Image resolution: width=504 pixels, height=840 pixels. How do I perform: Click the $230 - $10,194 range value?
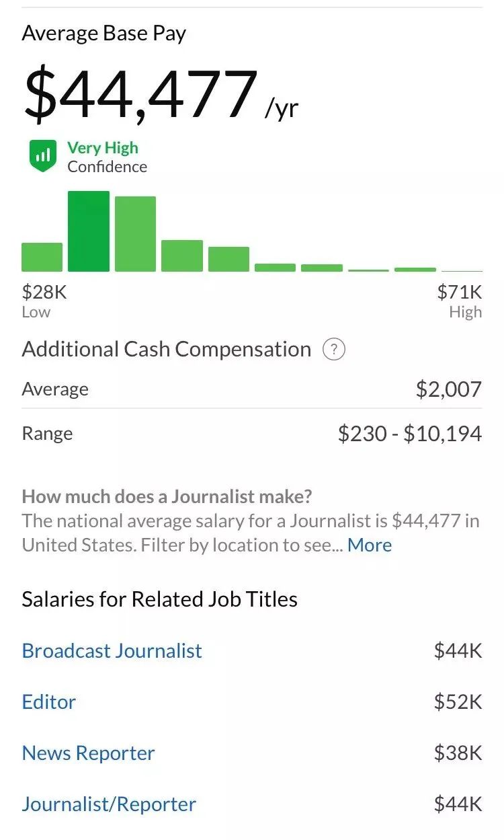pos(409,433)
